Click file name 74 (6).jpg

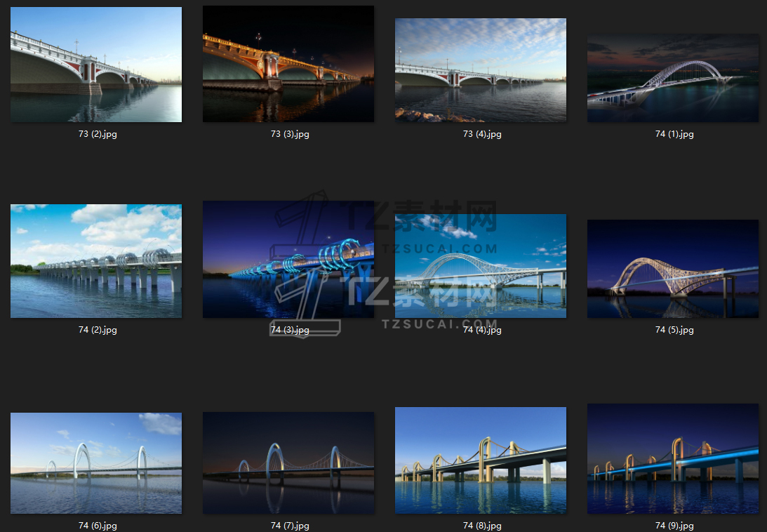98,526
